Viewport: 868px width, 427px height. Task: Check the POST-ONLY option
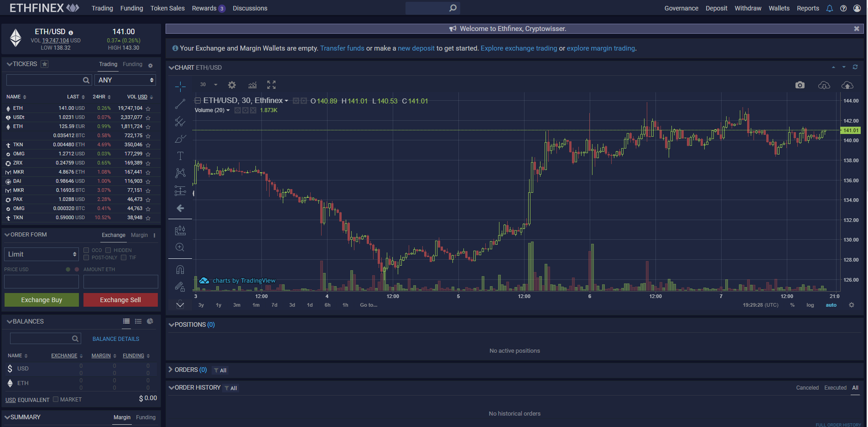86,257
